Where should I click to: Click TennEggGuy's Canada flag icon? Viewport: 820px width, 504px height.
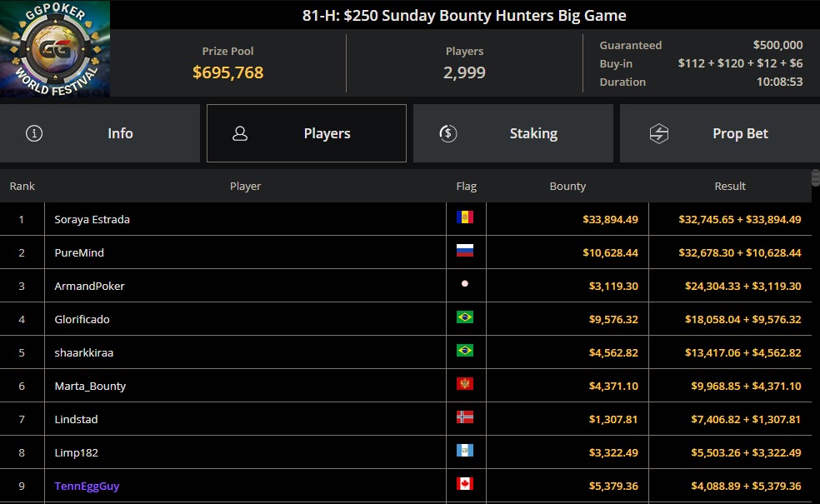[x=465, y=484]
